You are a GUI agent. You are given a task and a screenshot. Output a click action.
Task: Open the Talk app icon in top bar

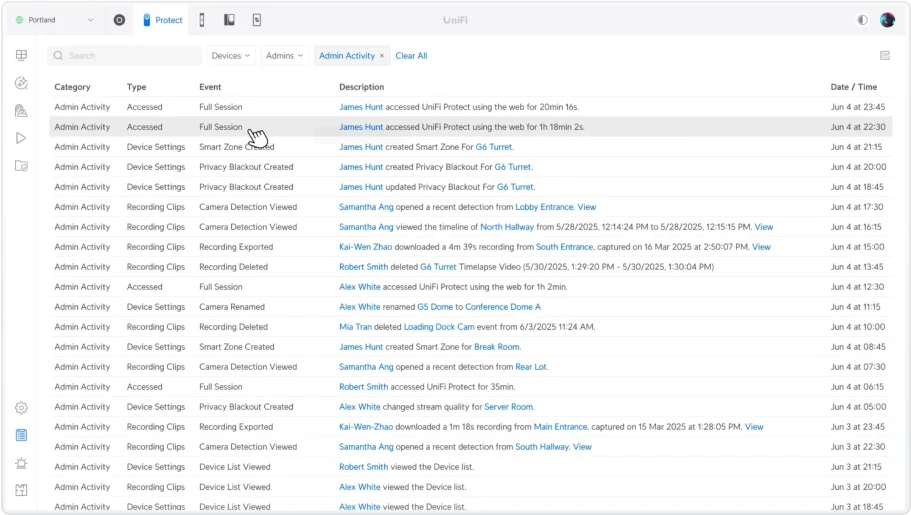pyautogui.click(x=229, y=20)
